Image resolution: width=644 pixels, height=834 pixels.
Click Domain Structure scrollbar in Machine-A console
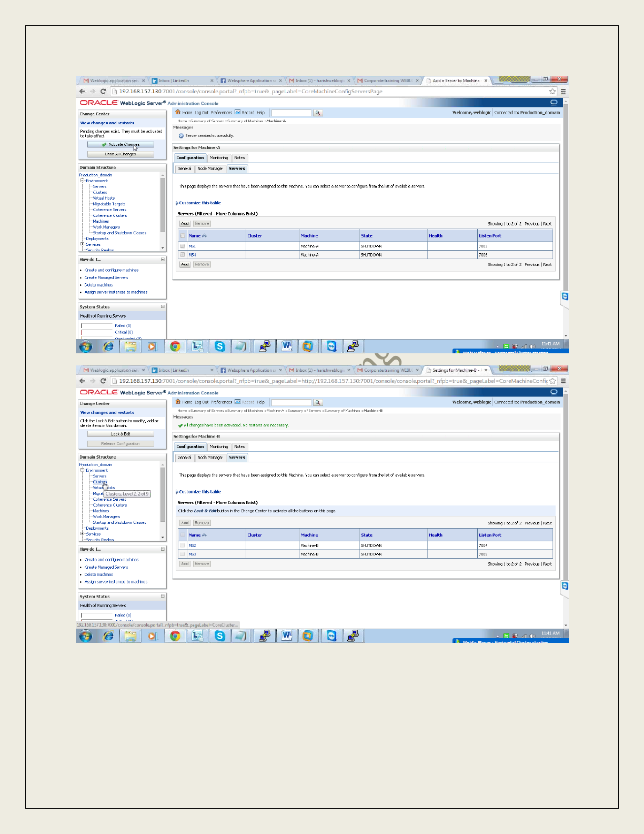(163, 205)
